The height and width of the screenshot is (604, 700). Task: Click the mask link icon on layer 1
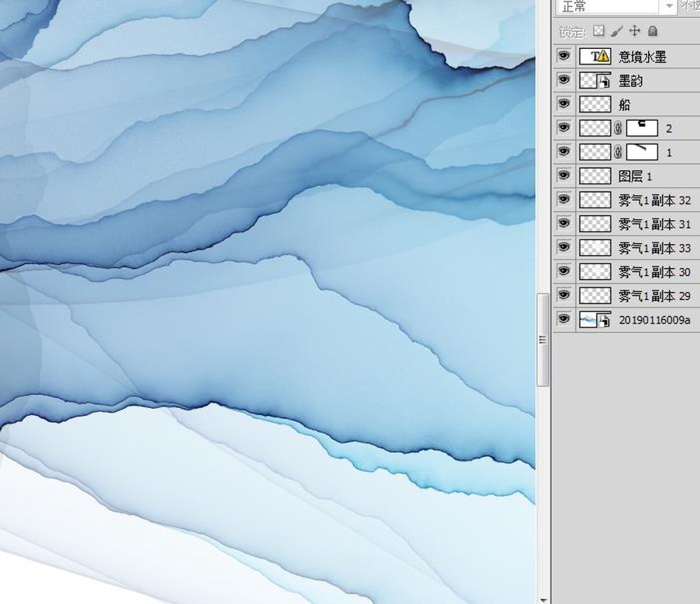click(618, 152)
